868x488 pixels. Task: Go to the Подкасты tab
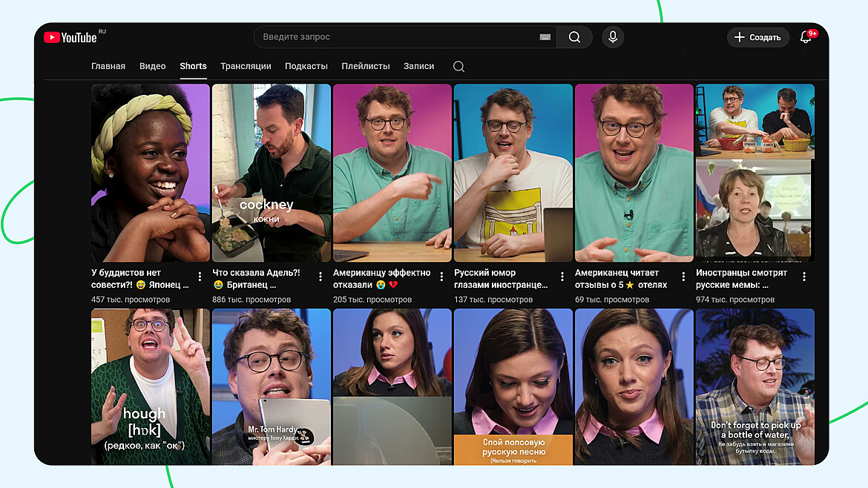[306, 66]
